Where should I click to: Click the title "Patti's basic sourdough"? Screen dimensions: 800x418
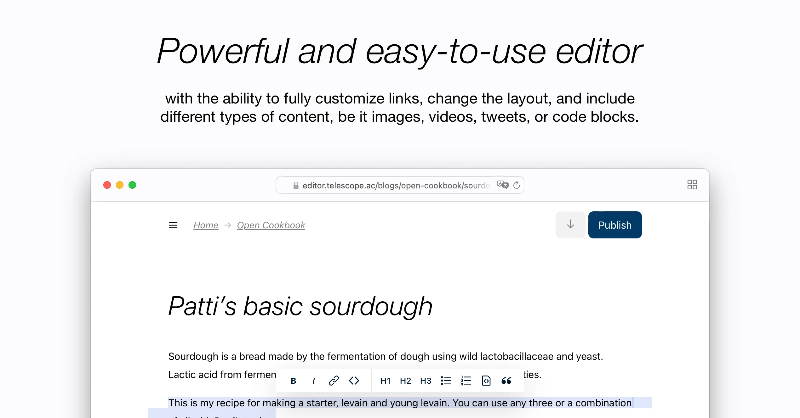(x=300, y=306)
